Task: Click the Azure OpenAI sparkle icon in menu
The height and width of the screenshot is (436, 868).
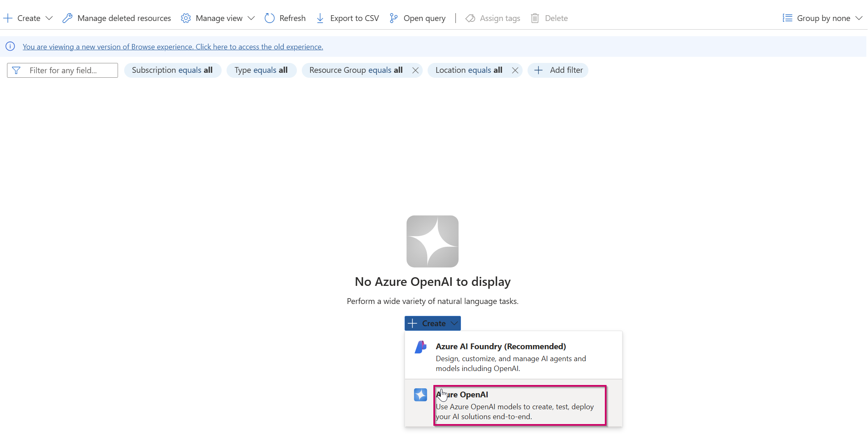Action: click(421, 395)
